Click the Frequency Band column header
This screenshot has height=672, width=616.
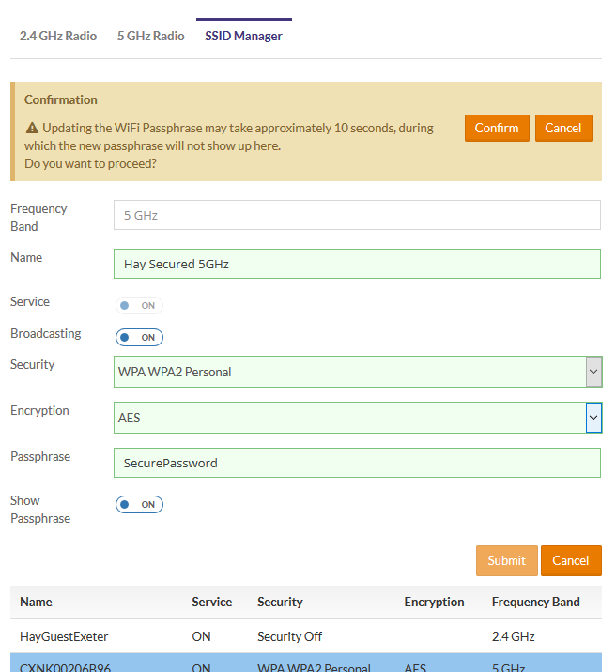(x=535, y=602)
